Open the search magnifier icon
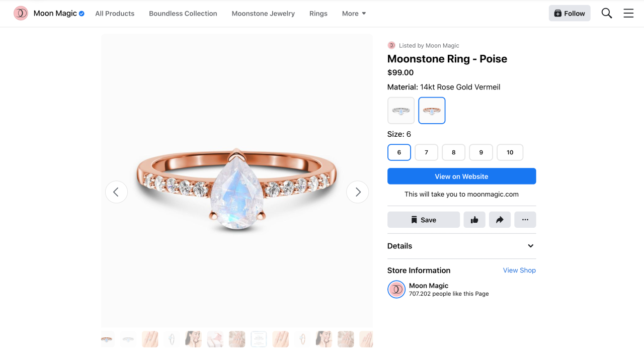The image size is (644, 360). (x=607, y=14)
